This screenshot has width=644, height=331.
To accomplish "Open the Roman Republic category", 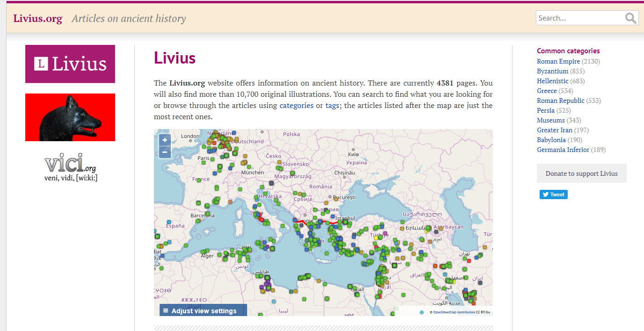I will pyautogui.click(x=561, y=101).
